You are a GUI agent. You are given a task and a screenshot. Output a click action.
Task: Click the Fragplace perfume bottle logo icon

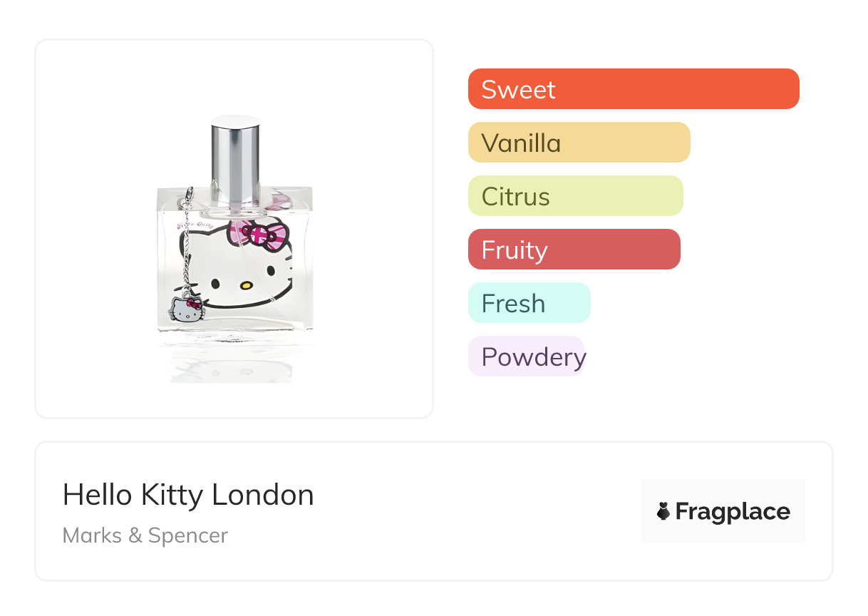pos(663,511)
